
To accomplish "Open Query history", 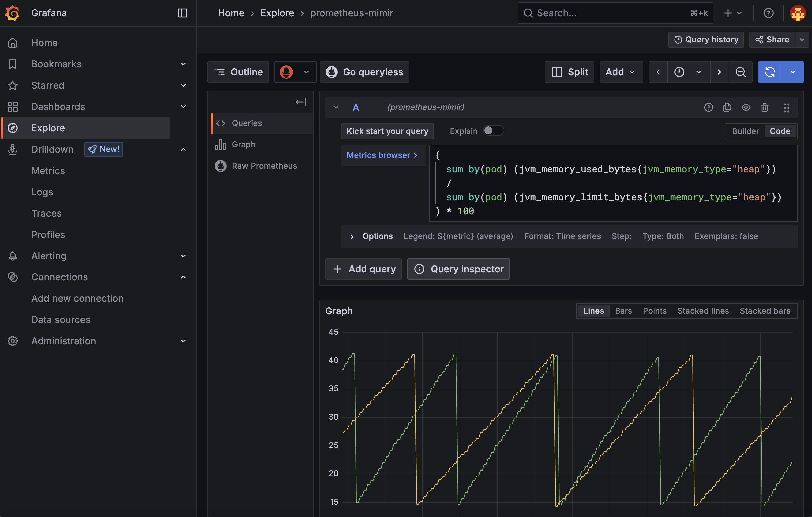I will (706, 39).
